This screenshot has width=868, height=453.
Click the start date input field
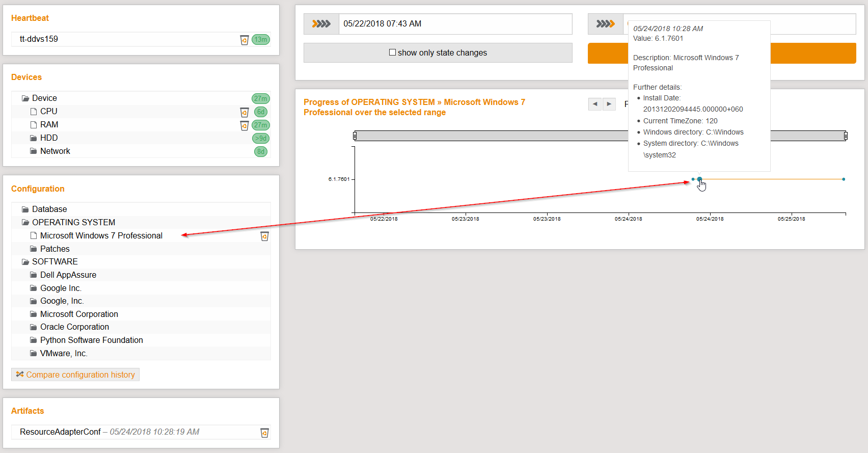pos(455,24)
